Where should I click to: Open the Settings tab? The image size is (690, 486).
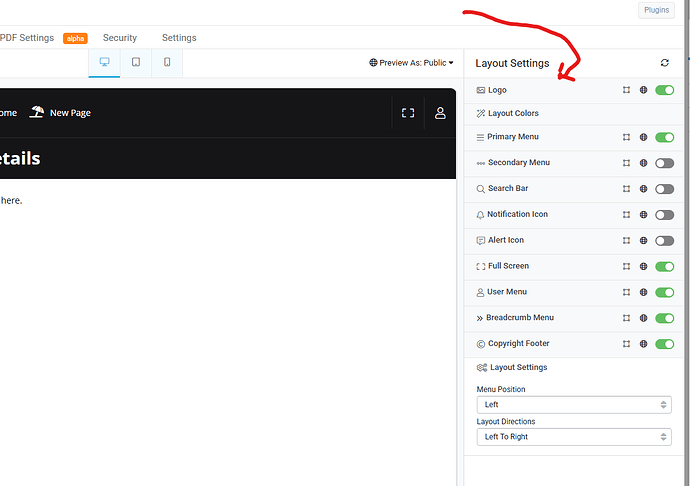point(179,38)
